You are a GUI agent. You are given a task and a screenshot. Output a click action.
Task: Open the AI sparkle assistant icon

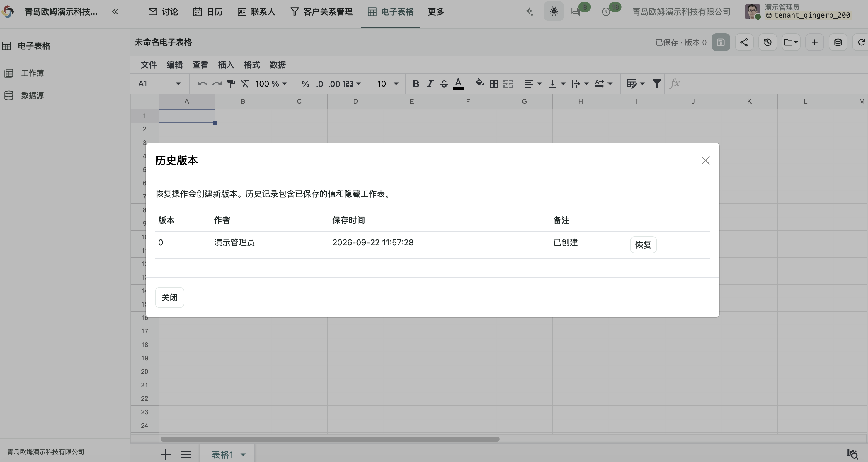pos(530,12)
